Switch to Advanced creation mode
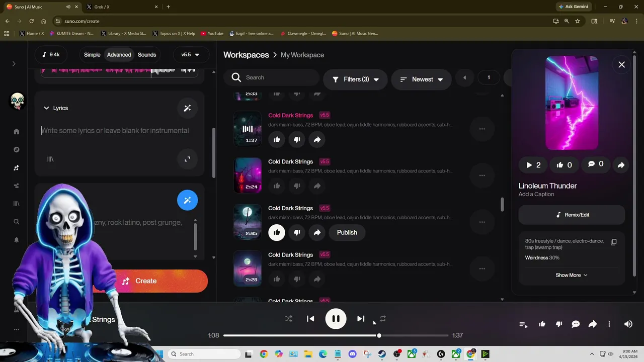Image resolution: width=644 pixels, height=362 pixels. [119, 55]
